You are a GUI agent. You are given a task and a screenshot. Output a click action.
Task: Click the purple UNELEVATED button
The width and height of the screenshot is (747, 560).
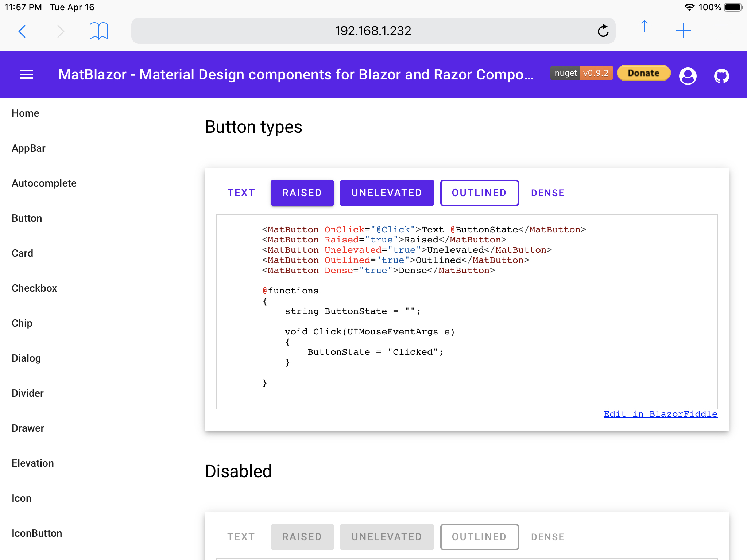click(x=387, y=193)
